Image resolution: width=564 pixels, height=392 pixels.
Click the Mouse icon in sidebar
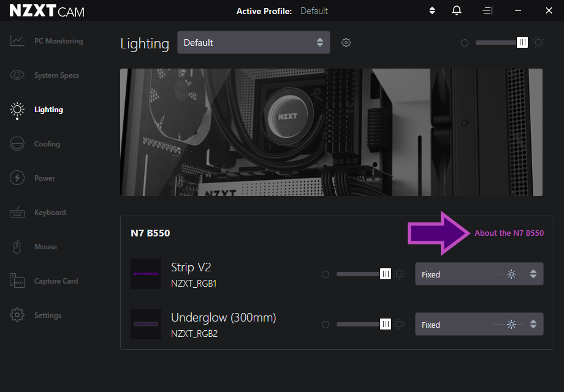tap(17, 246)
